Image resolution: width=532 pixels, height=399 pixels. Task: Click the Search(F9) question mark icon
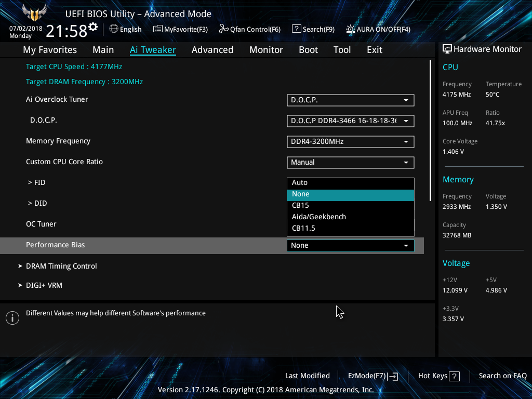296,29
